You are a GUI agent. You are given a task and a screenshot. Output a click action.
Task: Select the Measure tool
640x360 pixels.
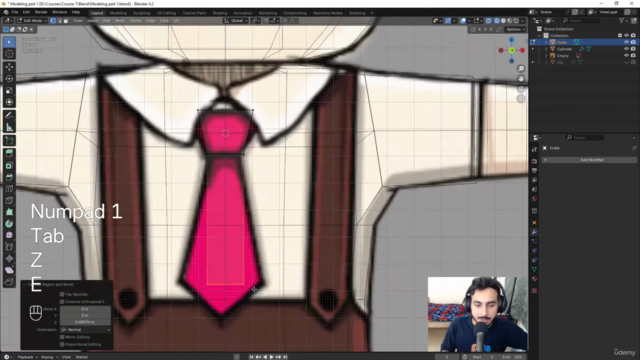pyautogui.click(x=9, y=128)
